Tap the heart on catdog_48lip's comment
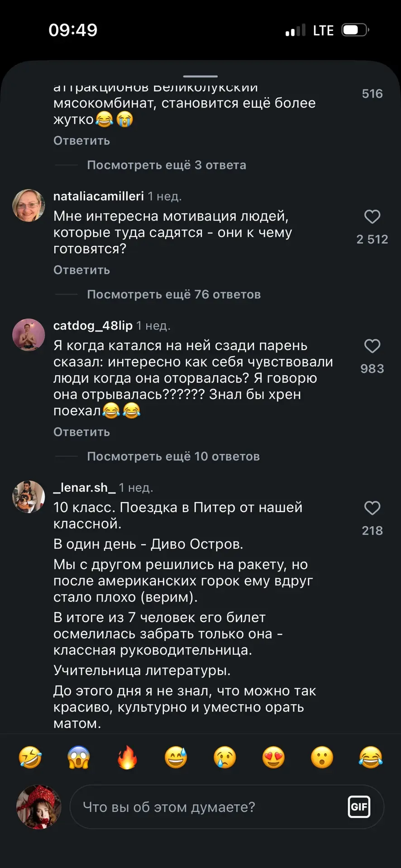Screen dimensions: 401x868 [x=372, y=346]
